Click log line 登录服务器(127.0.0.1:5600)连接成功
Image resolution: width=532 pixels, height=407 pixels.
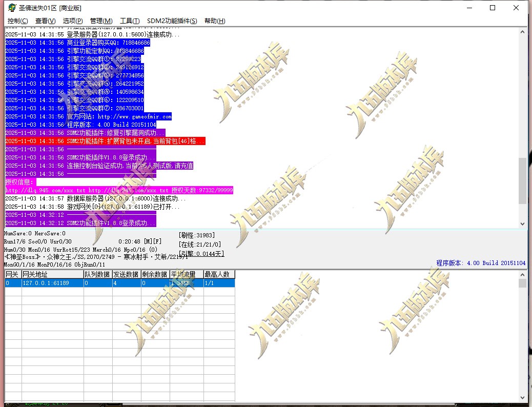point(93,35)
